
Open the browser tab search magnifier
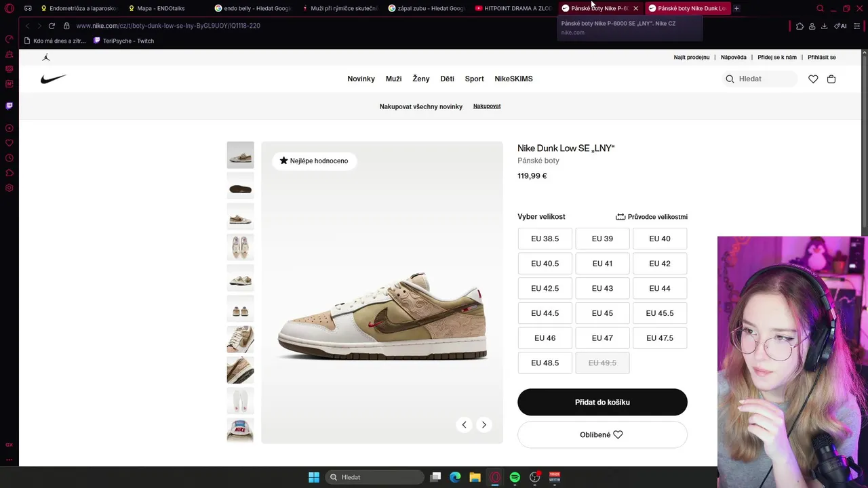pos(820,8)
